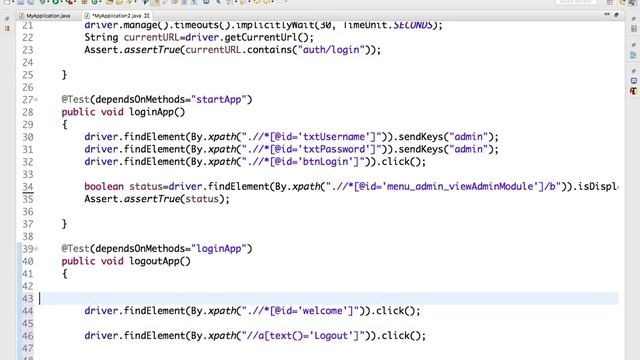Click the opening brace on line 41

[x=64, y=274]
